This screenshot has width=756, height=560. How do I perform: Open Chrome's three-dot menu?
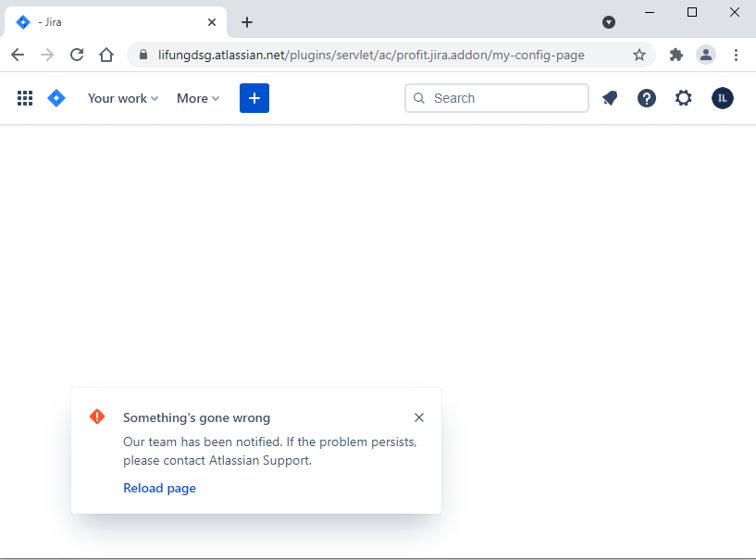(x=736, y=55)
